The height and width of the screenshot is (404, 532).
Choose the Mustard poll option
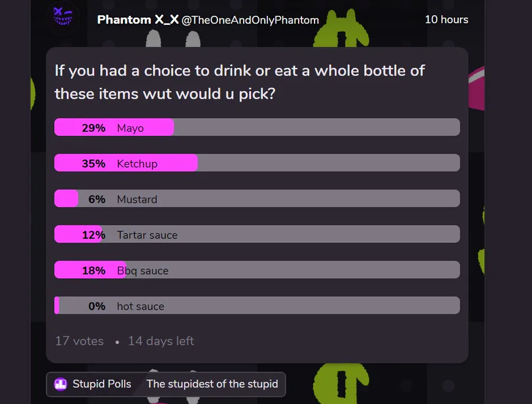click(257, 199)
